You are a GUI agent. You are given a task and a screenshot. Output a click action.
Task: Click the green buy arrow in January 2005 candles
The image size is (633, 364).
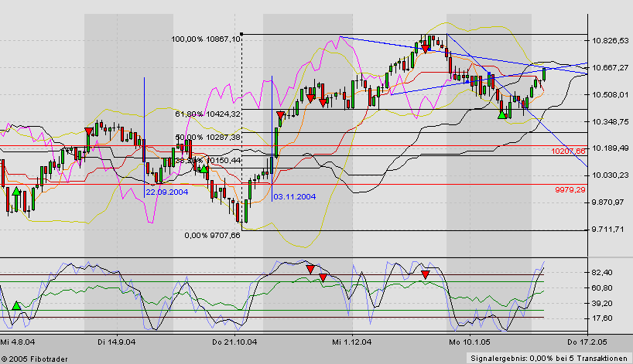501,114
